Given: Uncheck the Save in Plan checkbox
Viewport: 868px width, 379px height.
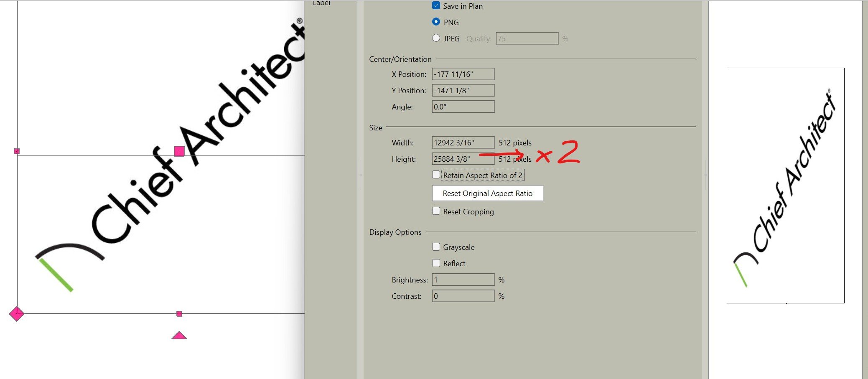Looking at the screenshot, I should [x=436, y=6].
